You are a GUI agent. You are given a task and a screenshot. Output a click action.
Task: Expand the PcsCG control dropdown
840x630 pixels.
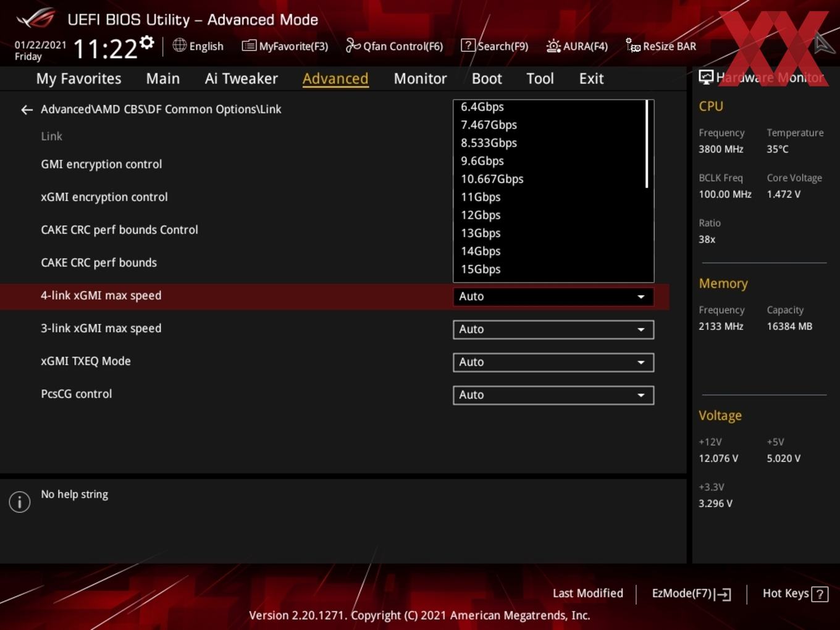tap(553, 395)
